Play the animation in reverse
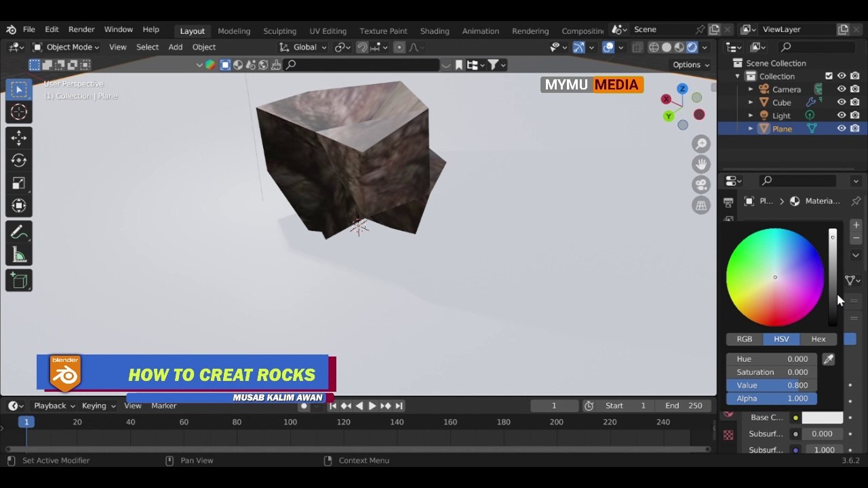The image size is (868, 488). [x=359, y=405]
